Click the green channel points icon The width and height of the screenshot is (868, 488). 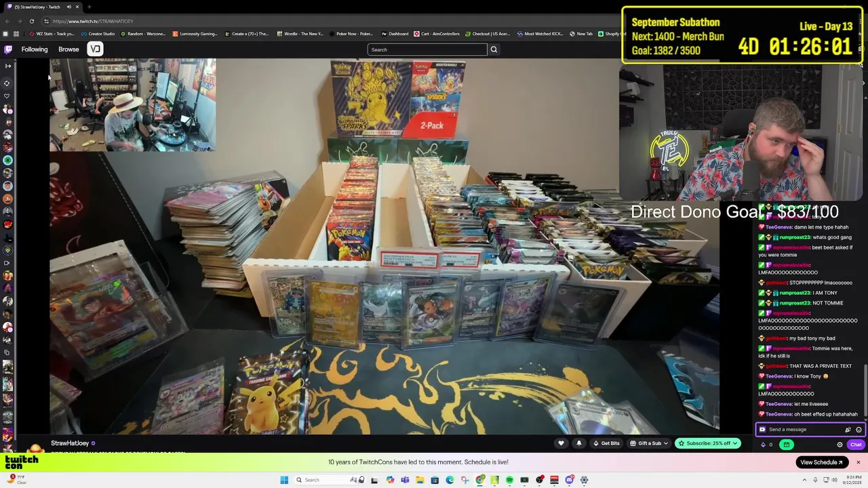(x=787, y=445)
